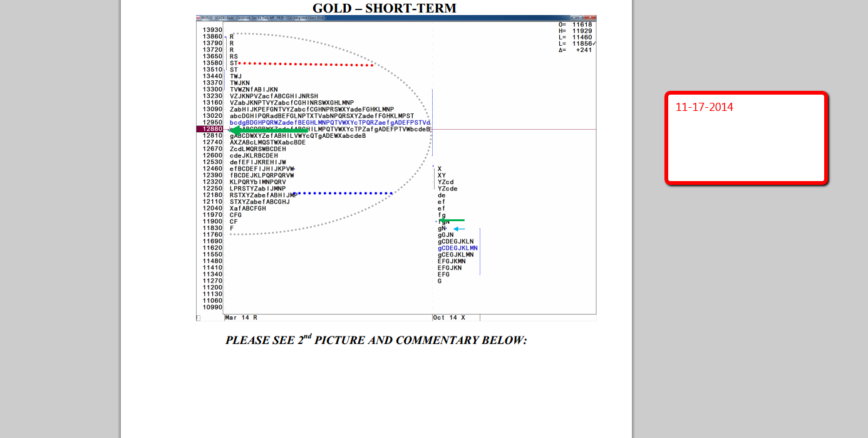Click the 13930 price level
Viewport: 868px width, 438px height.
(212, 30)
